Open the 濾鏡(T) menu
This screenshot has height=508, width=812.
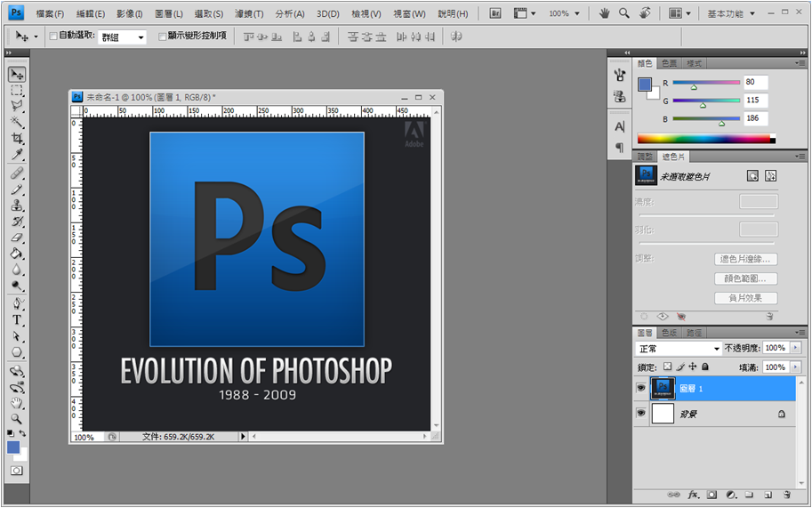pos(250,13)
